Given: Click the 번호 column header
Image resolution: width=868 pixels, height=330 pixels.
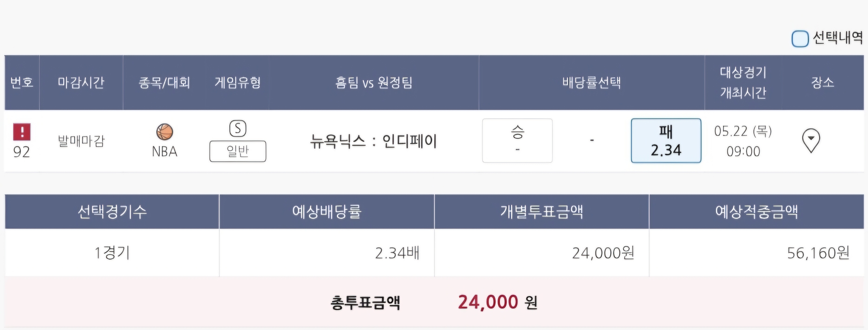Looking at the screenshot, I should pyautogui.click(x=22, y=82).
